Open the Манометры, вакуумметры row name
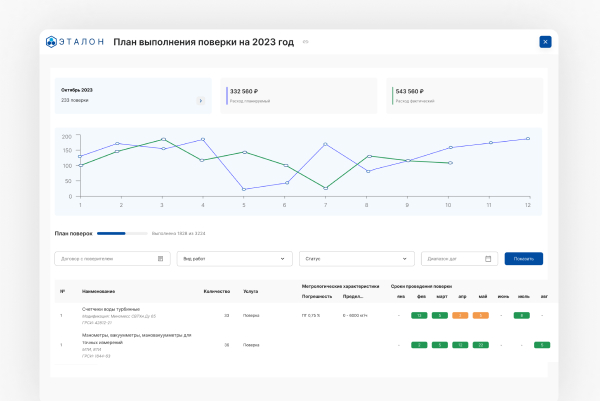600x401 pixels. click(x=137, y=339)
